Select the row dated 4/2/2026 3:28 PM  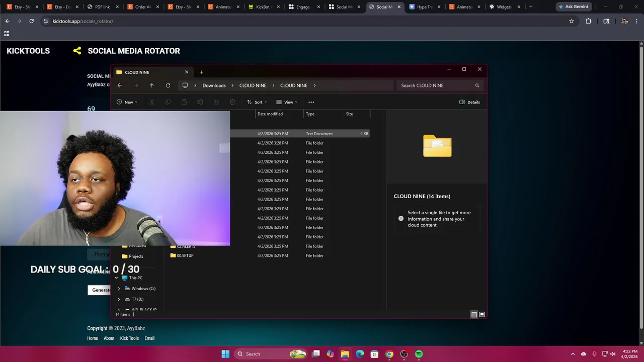(300, 143)
